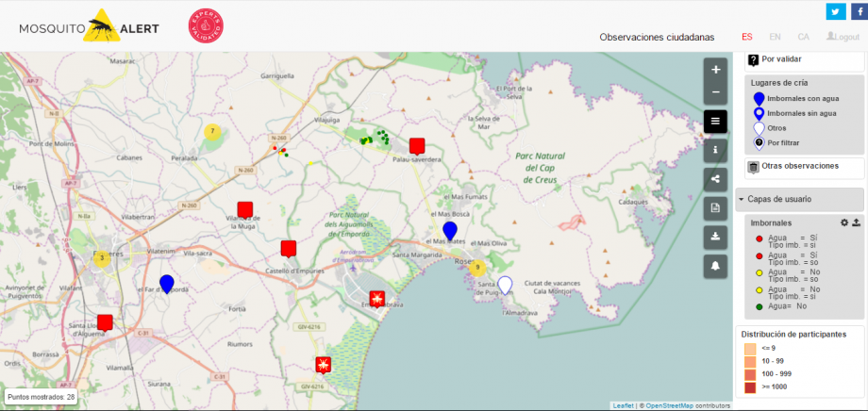Toggle Imbornales con agua layer
868x411 pixels.
point(800,98)
